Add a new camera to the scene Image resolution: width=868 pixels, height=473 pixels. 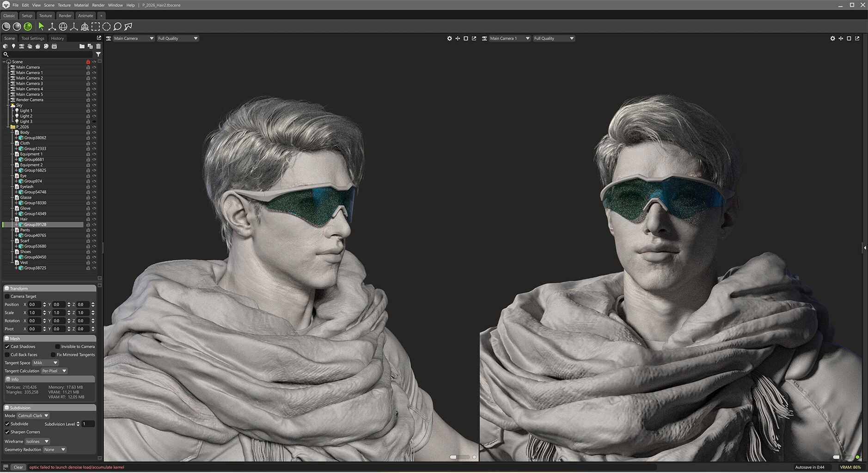coord(21,46)
